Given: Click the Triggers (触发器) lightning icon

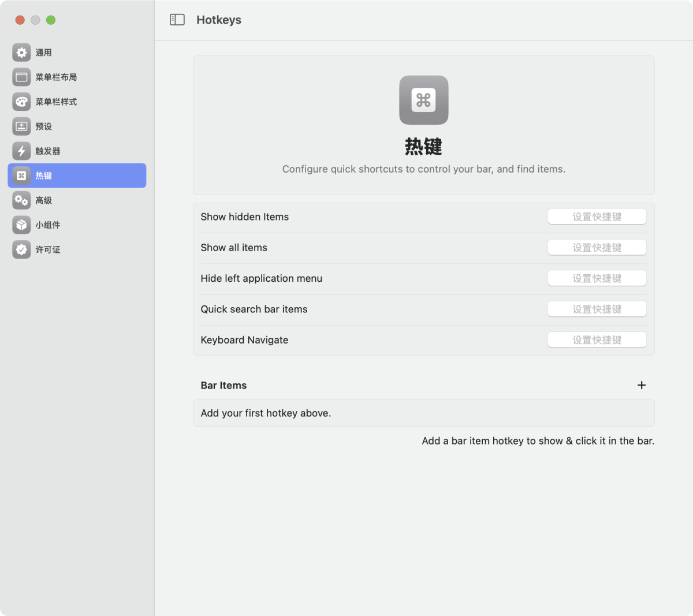Looking at the screenshot, I should [x=21, y=151].
